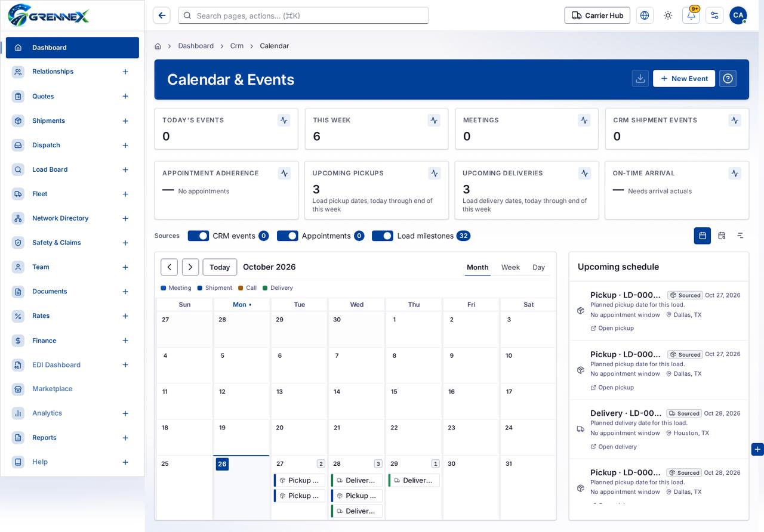
Task: Click the Marketplace sidebar label
Action: (x=53, y=389)
